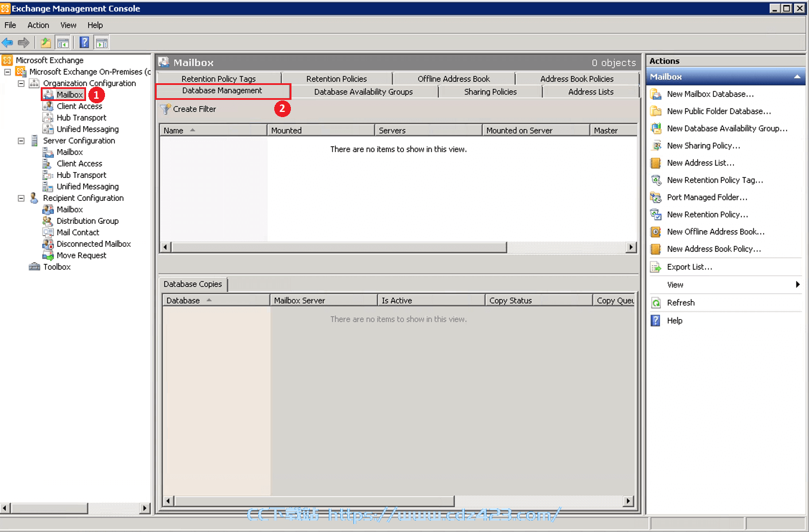Collapse the Organization Configuration tree node
Screen dimensions: 809x532
coord(21,83)
